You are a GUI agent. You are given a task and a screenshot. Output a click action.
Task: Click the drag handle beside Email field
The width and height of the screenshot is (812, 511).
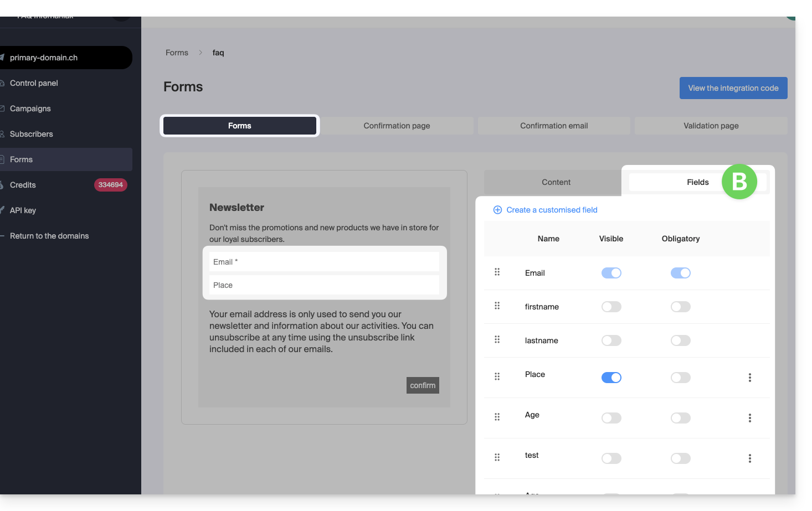(497, 272)
